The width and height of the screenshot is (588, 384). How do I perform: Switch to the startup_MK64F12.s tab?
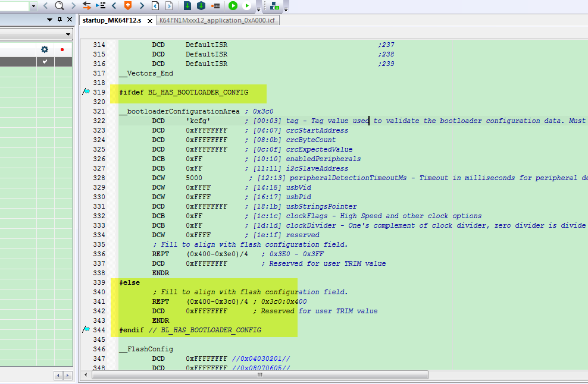coord(112,20)
